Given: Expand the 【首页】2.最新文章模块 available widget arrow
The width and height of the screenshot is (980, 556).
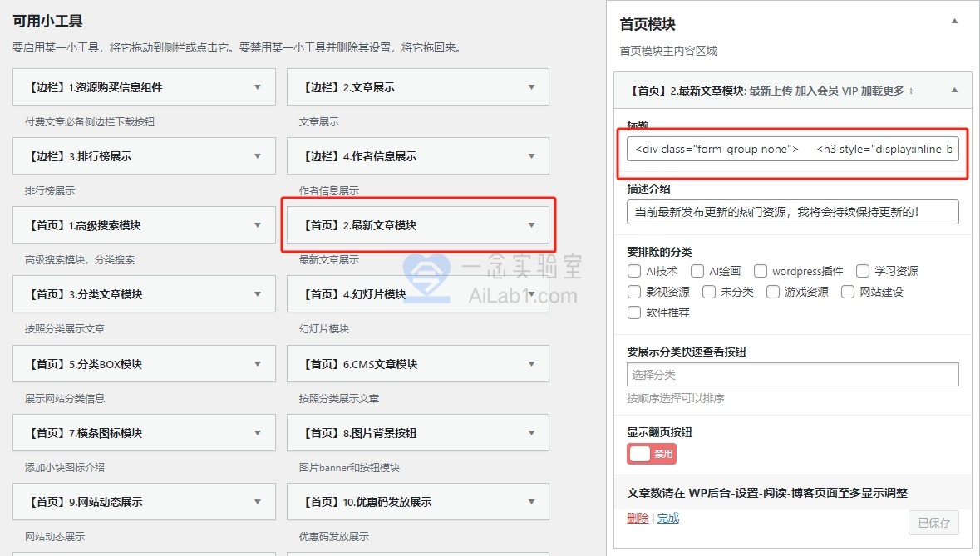Looking at the screenshot, I should 531,225.
